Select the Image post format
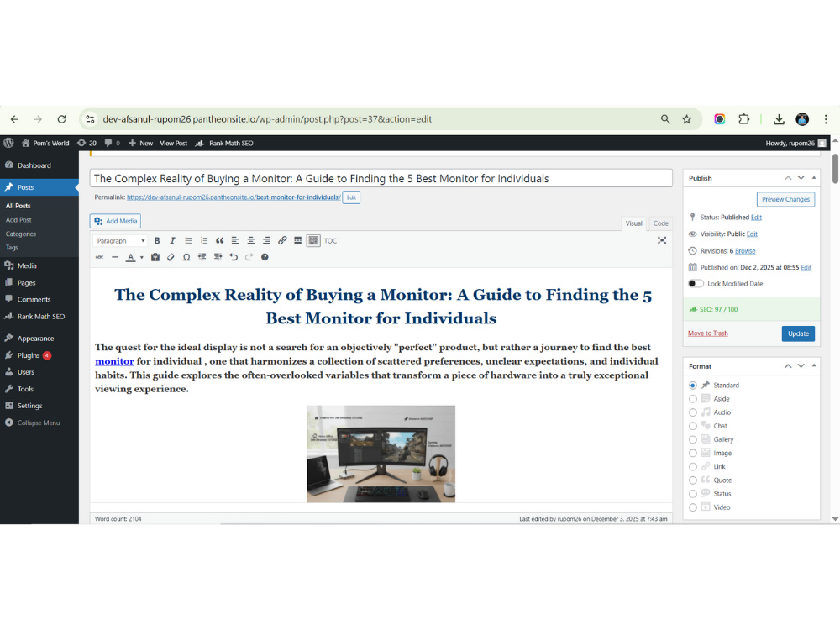Image resolution: width=840 pixels, height=630 pixels. [693, 454]
